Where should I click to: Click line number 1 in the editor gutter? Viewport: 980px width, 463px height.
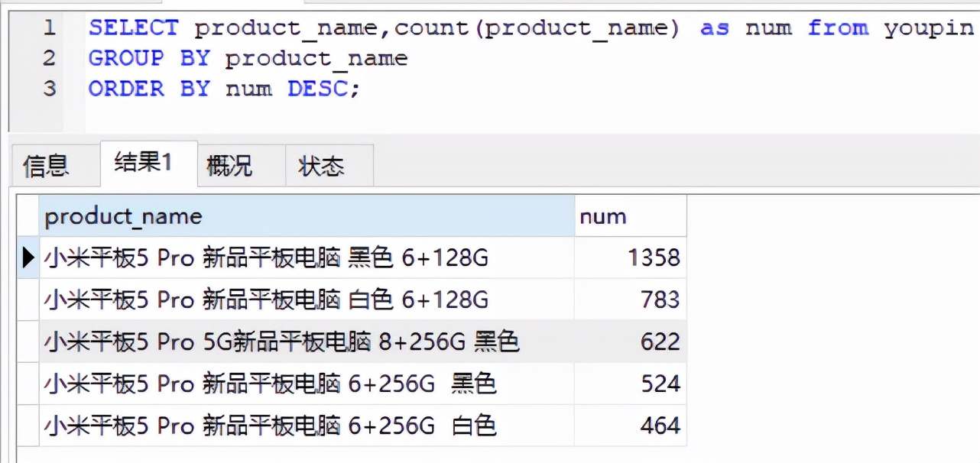pyautogui.click(x=50, y=28)
